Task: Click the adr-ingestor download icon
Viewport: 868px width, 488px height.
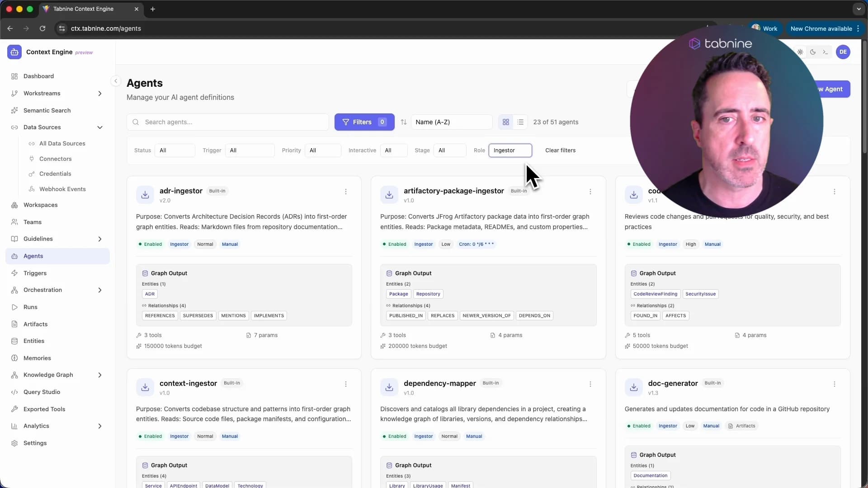Action: pyautogui.click(x=145, y=195)
